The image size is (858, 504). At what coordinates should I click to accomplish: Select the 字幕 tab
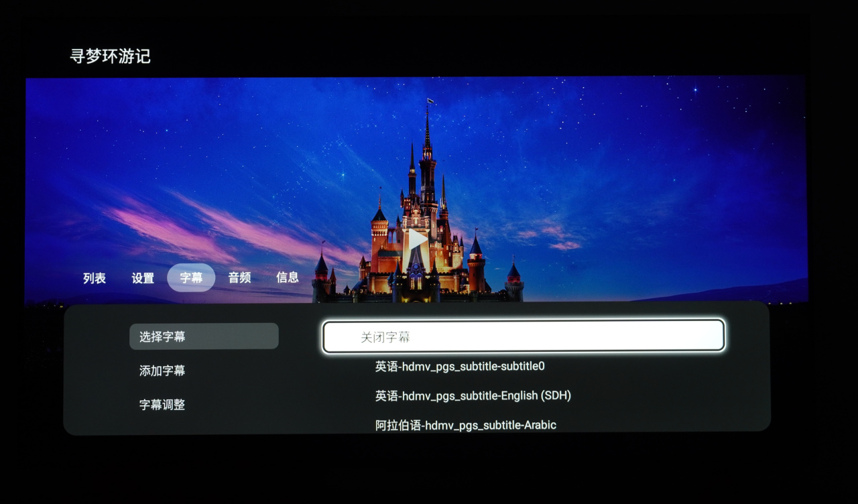[191, 277]
